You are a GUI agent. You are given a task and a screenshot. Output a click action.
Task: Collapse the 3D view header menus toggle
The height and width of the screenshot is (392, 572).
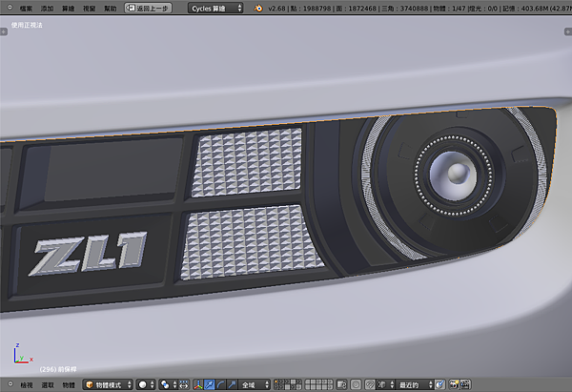[x=10, y=384]
